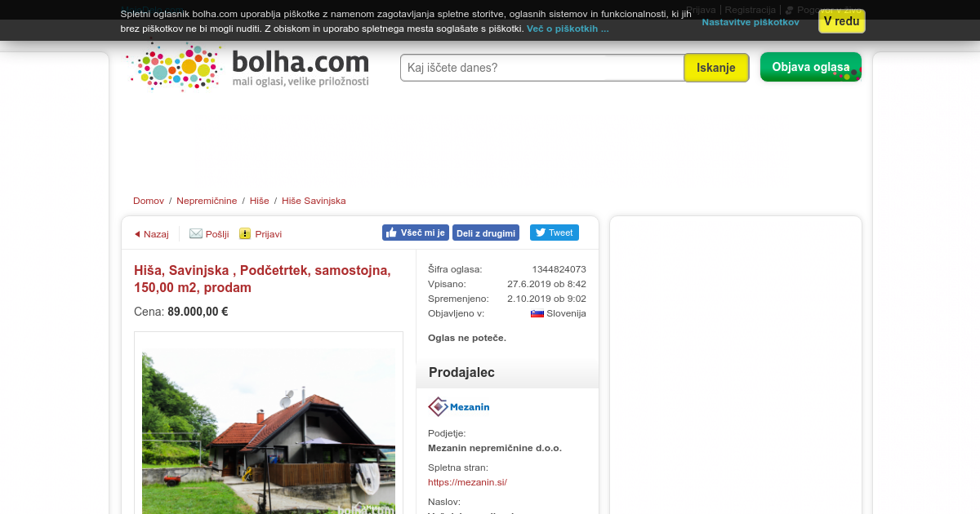Click the Mezanin company logo
The width and height of the screenshot is (980, 514).
[x=459, y=406]
